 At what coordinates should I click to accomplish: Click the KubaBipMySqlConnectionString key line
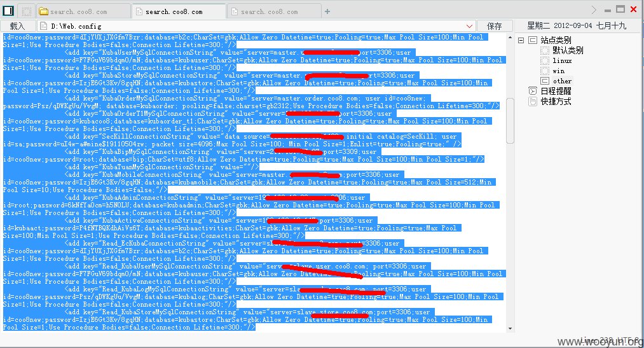(x=223, y=151)
